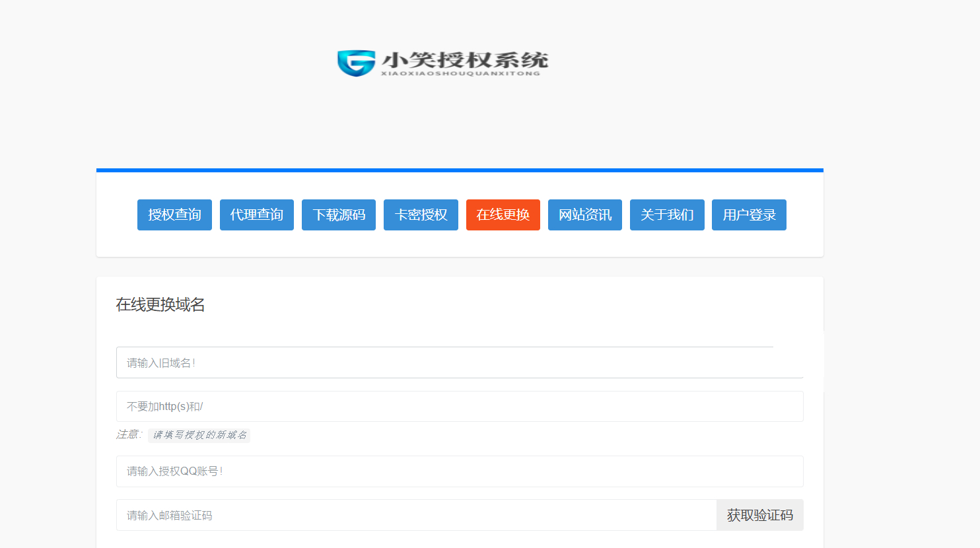Open the 代理查询 page

(257, 215)
